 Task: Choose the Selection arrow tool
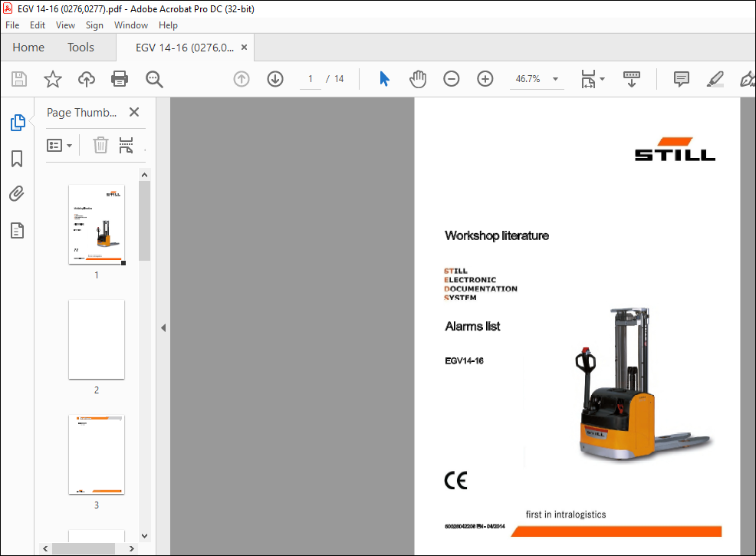(x=384, y=78)
